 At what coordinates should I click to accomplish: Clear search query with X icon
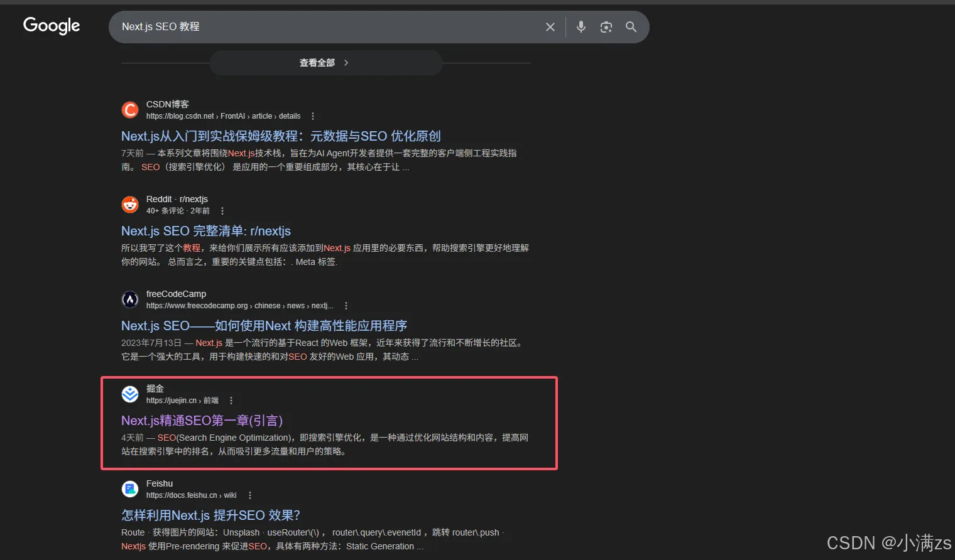[x=550, y=26]
